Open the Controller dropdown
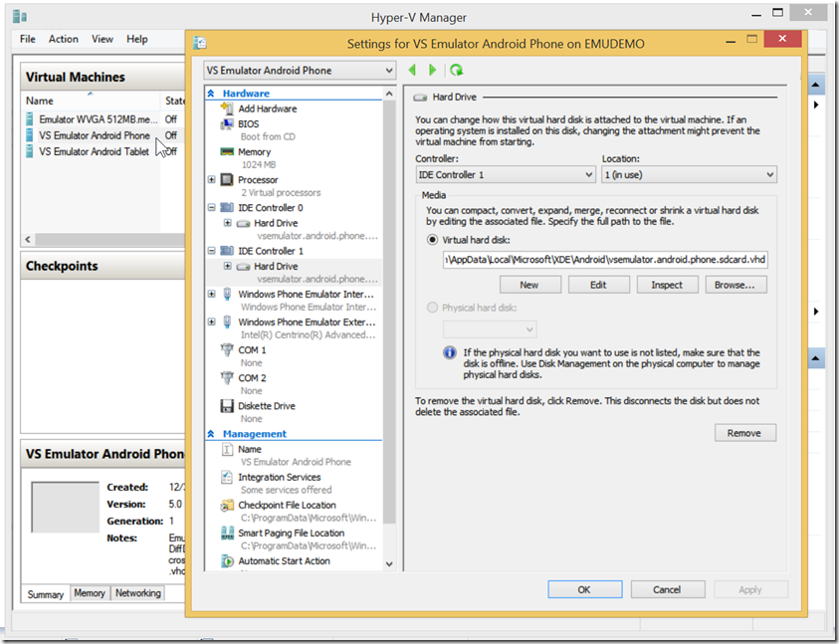The width and height of the screenshot is (839, 644). pos(506,175)
